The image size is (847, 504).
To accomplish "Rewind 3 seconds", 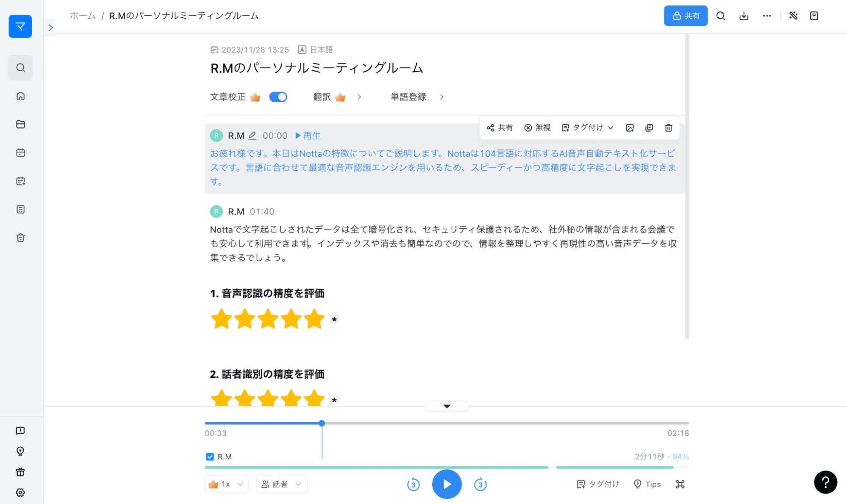I will tap(413, 484).
